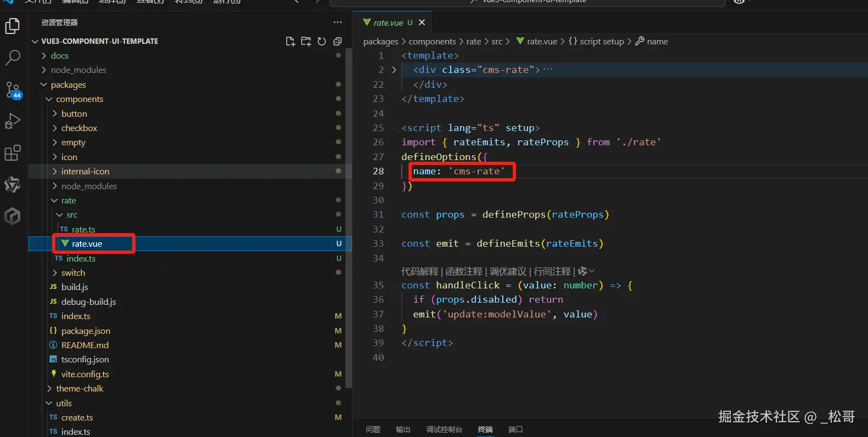Click the 函数注释 code lens link
The height and width of the screenshot is (437, 868).
pos(464,271)
